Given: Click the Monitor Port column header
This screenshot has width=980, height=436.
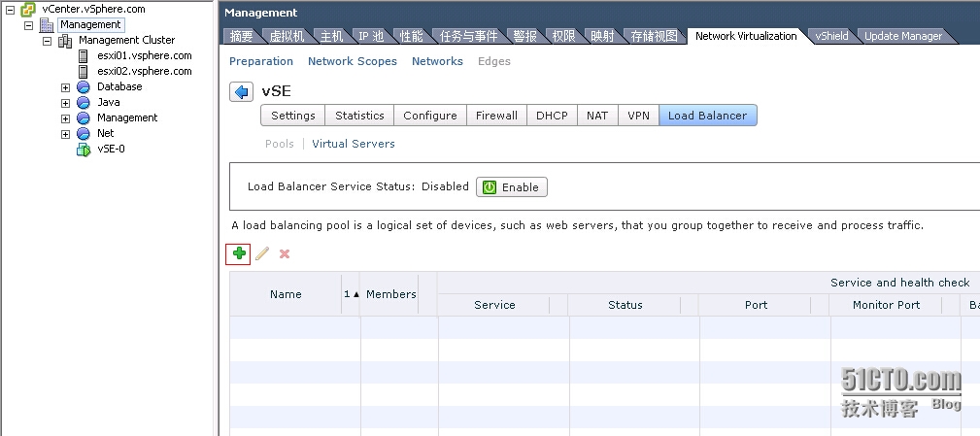Looking at the screenshot, I should (x=886, y=305).
